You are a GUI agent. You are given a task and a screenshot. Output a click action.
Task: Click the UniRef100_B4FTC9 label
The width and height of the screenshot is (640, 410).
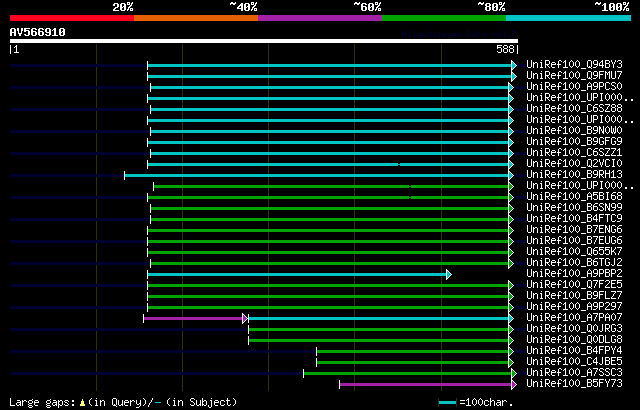(574, 219)
